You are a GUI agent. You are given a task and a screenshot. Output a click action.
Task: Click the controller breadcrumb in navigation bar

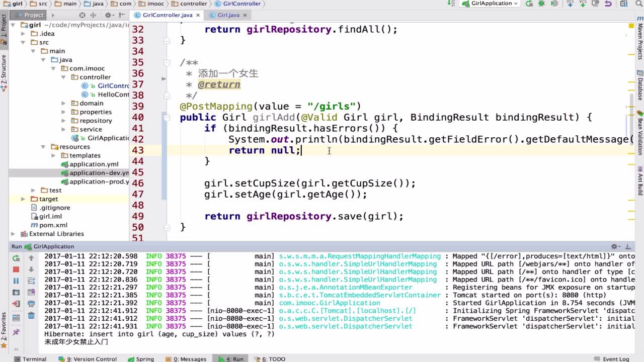[189, 4]
